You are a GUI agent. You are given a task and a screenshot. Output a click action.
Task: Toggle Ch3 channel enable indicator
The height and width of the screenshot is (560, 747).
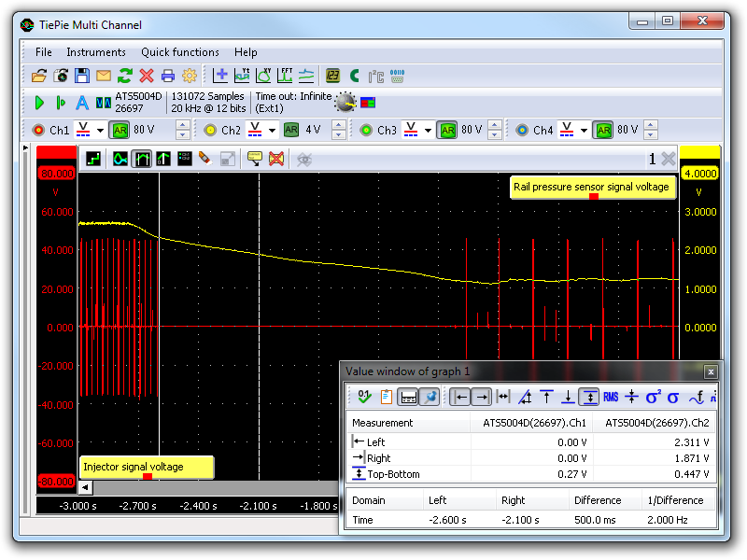(x=366, y=130)
